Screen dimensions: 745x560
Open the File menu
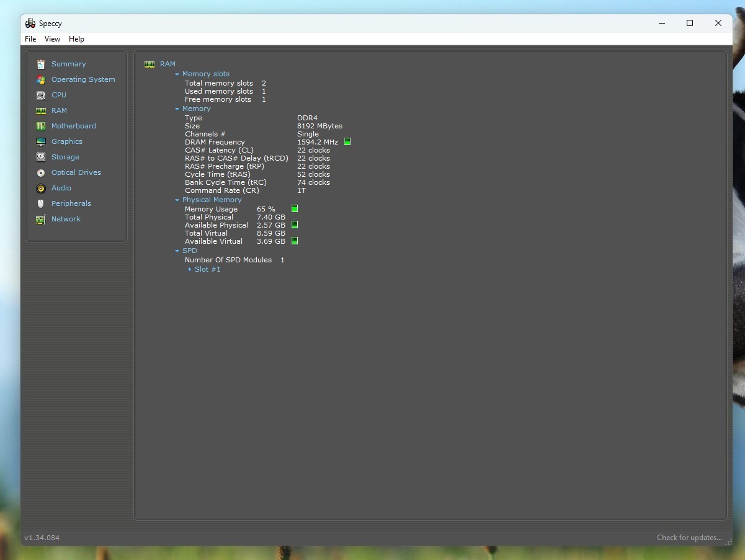coord(30,39)
